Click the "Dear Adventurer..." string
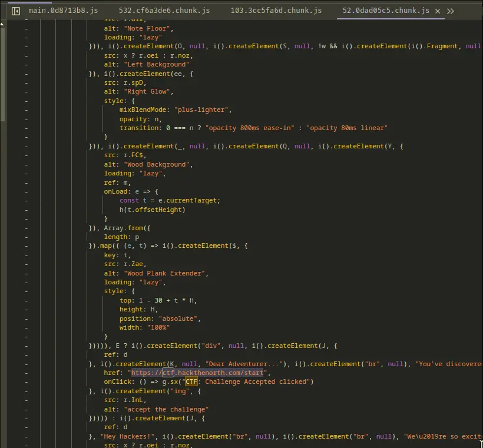This screenshot has width=483, height=448. point(241,364)
